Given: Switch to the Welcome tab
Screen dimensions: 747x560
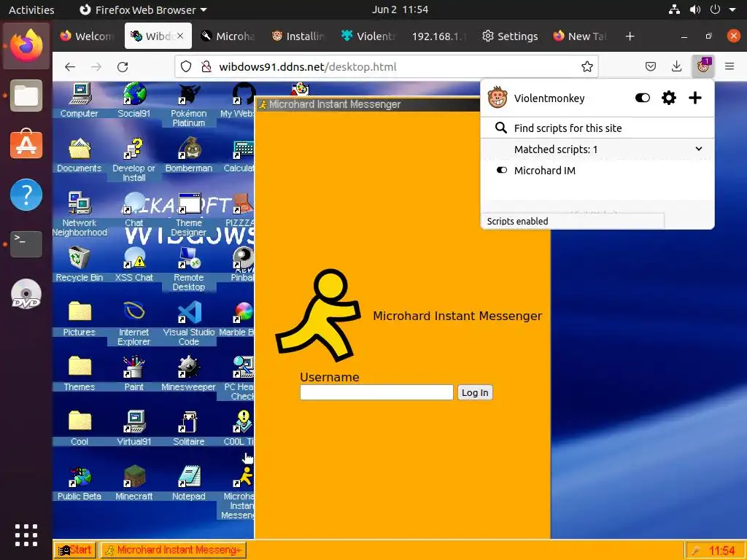Looking at the screenshot, I should (x=87, y=36).
